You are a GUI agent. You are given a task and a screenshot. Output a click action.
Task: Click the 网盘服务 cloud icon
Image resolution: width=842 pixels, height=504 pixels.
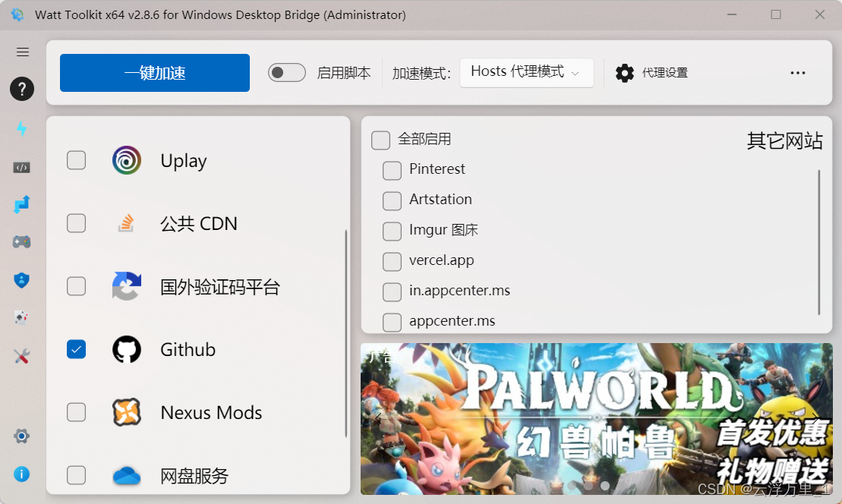tap(127, 476)
